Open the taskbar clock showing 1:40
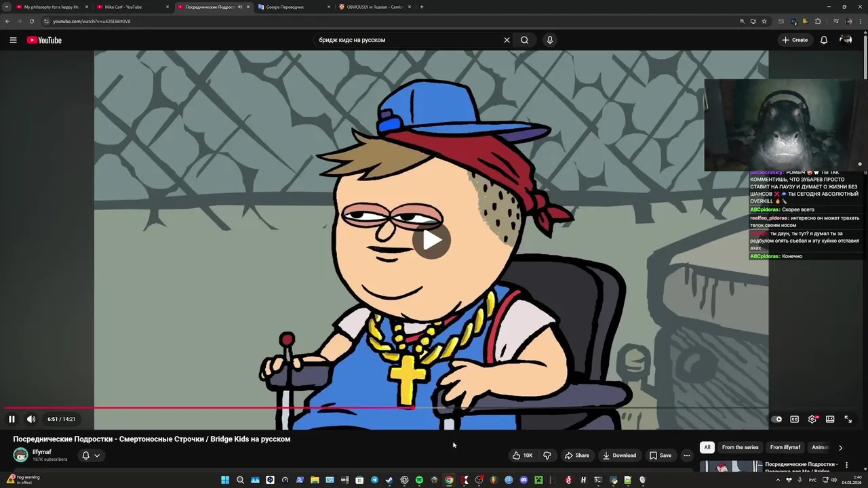The height and width of the screenshot is (488, 868). [x=851, y=480]
